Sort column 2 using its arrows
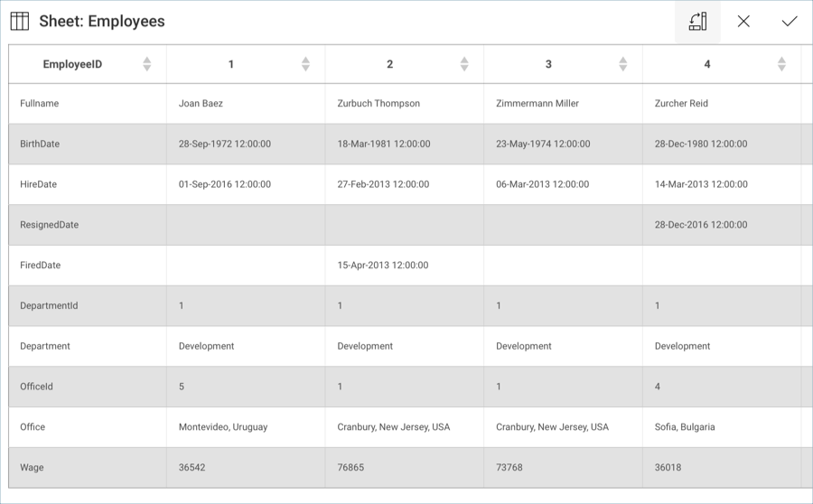Screen dimensions: 813x504 (464, 64)
